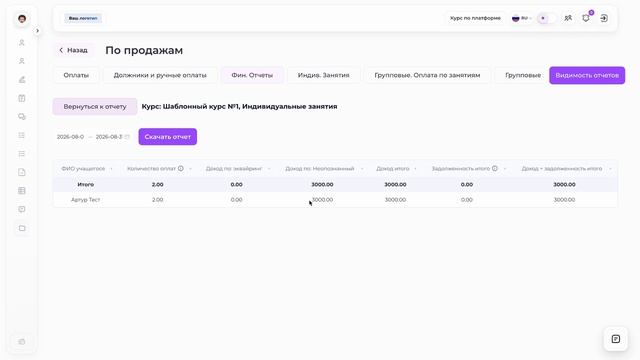The width and height of the screenshot is (640, 360).
Task: Open the pencil edit icon in sidebar
Action: 22,80
